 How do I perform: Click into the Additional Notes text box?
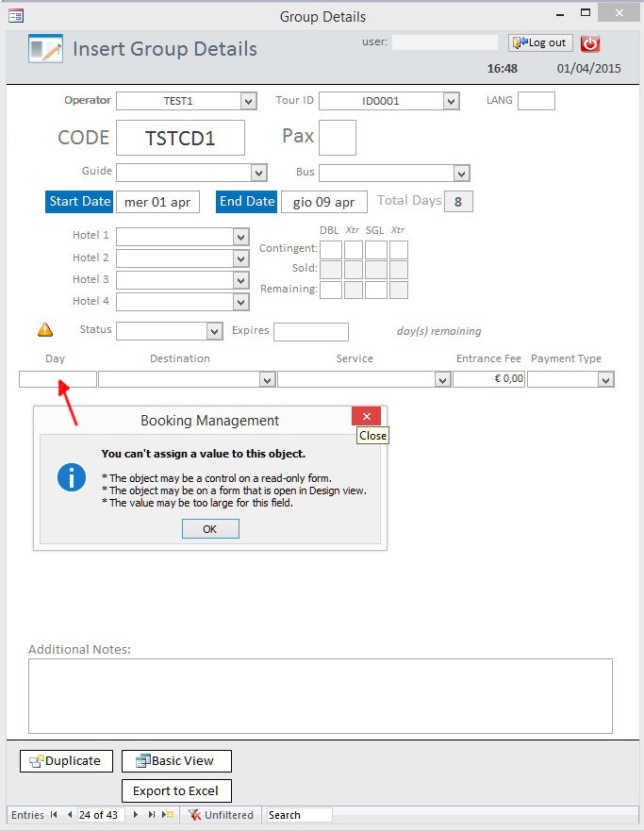click(x=320, y=695)
